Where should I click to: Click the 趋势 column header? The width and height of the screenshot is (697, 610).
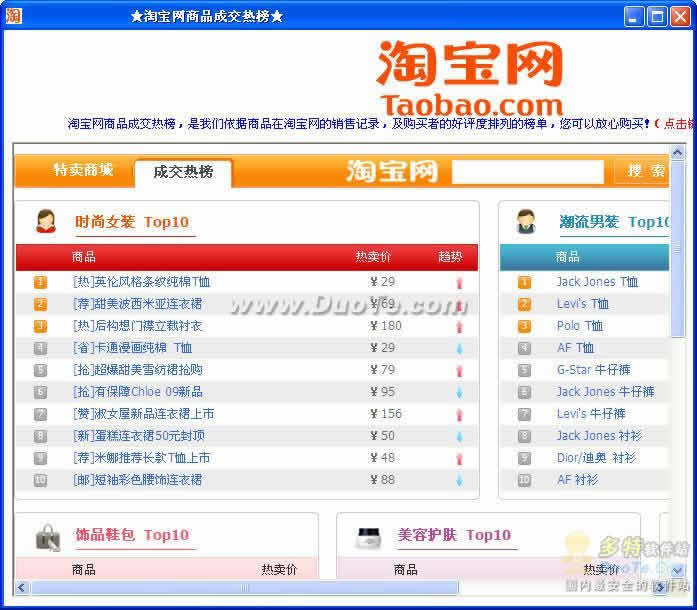pos(450,257)
